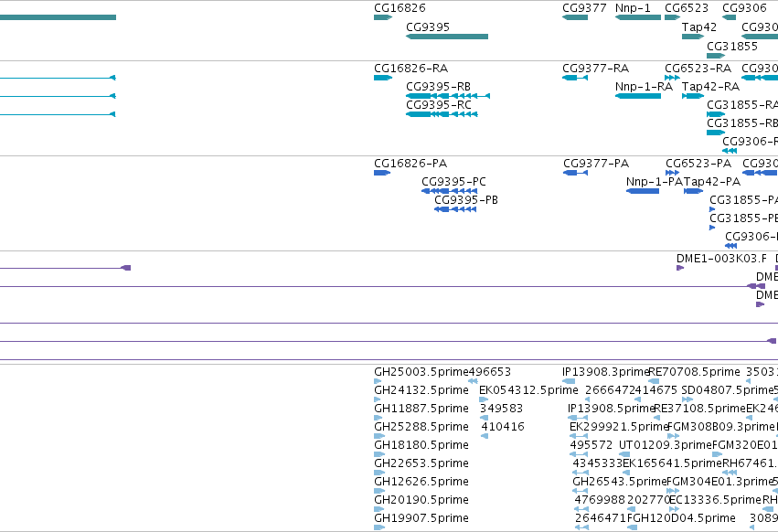Click the 4769988 EST label
Viewport: 778px width, 532px height.
(599, 501)
